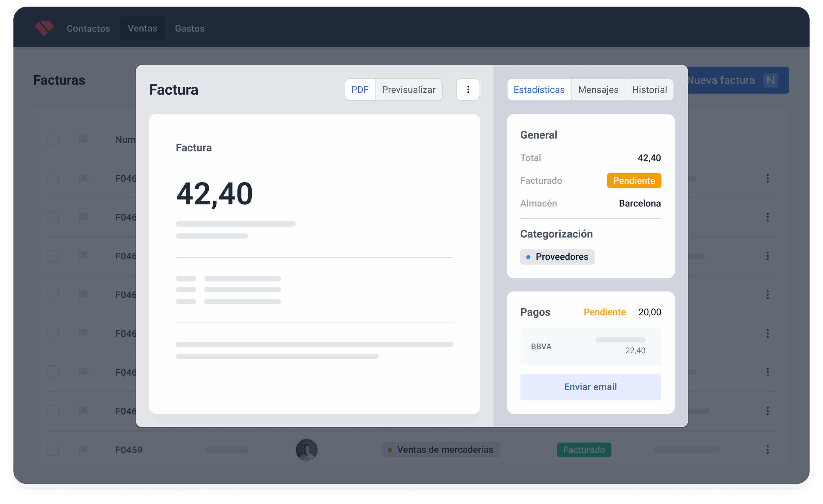Click the Nueva factura button
Screen dimensions: 823x504
738,80
